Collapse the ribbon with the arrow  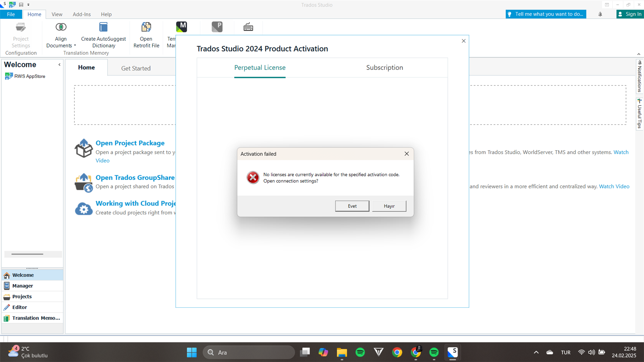coord(639,54)
